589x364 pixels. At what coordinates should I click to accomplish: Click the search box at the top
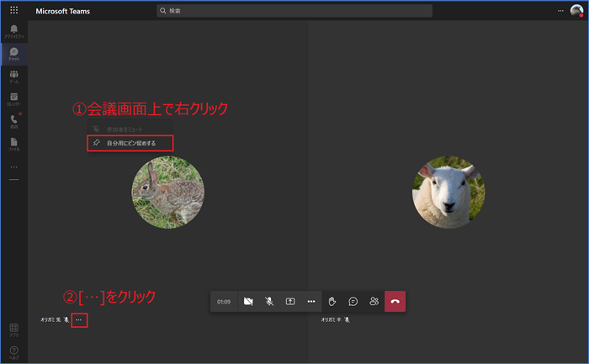294,11
